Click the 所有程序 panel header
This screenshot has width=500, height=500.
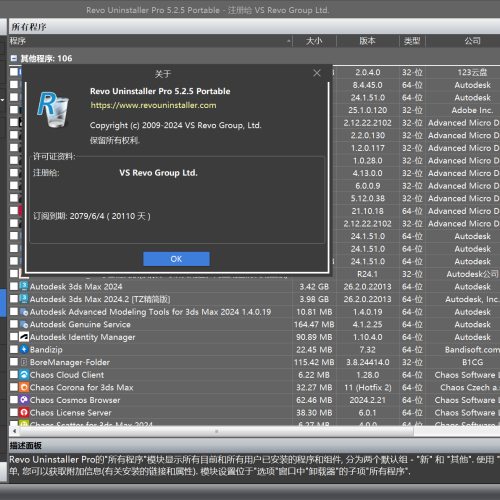tap(254, 27)
